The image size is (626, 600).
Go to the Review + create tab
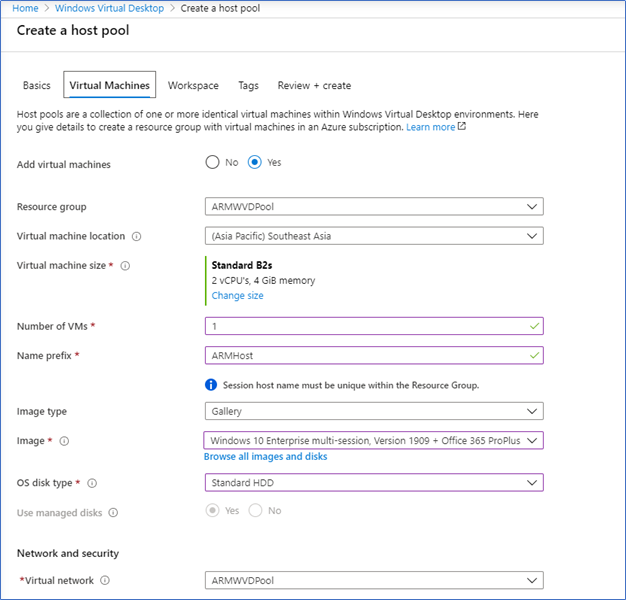[314, 85]
